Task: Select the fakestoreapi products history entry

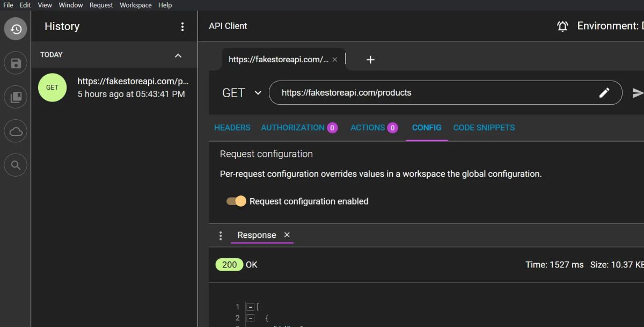Action: 114,88
